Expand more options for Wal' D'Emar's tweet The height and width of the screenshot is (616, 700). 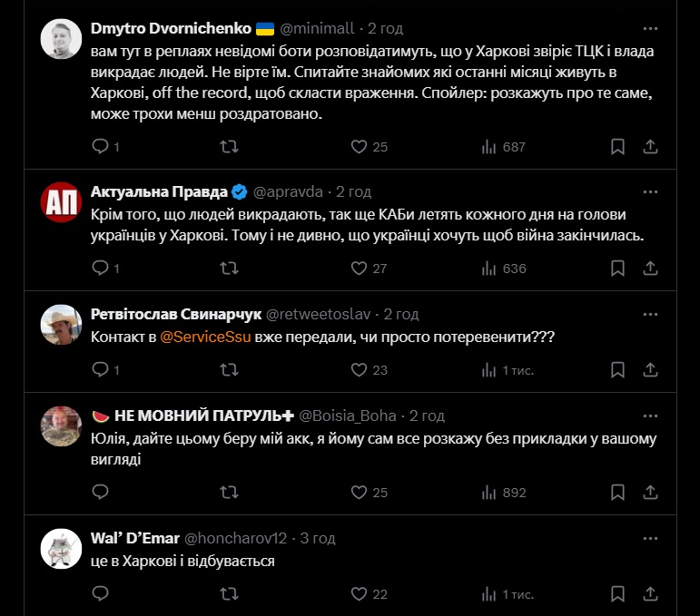(x=650, y=538)
